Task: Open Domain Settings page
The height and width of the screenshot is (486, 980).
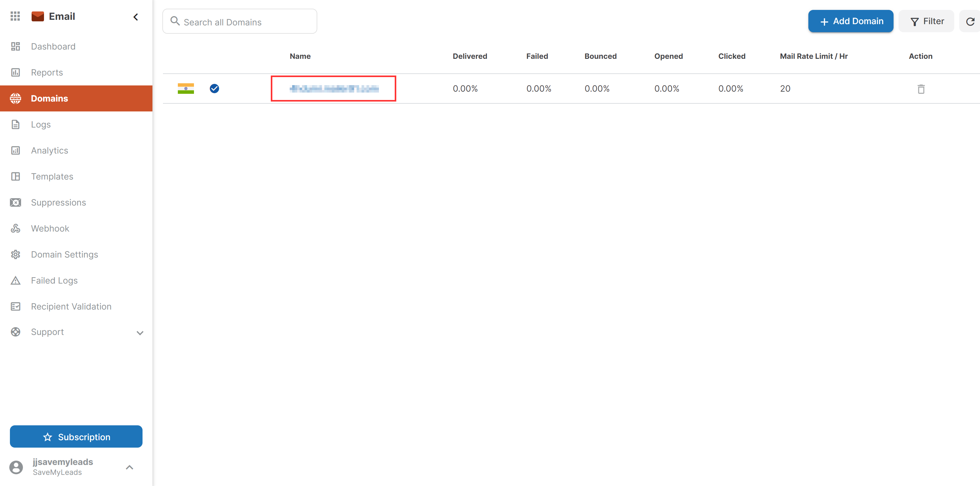Action: [x=65, y=254]
